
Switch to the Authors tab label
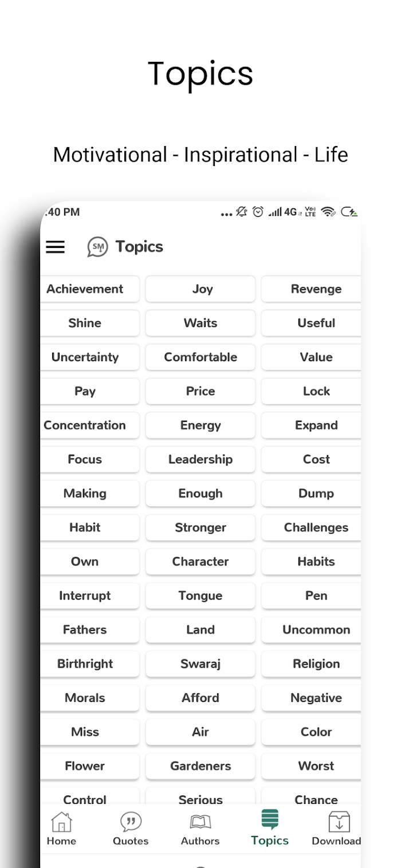200,841
